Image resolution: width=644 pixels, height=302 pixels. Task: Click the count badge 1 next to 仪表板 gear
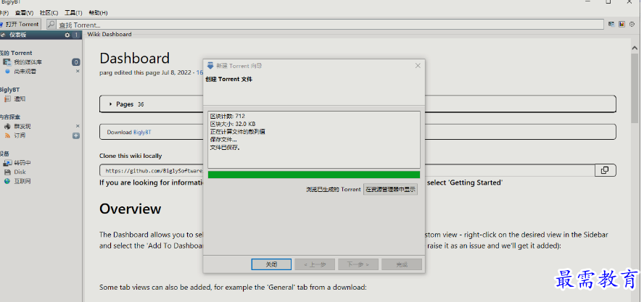click(75, 35)
